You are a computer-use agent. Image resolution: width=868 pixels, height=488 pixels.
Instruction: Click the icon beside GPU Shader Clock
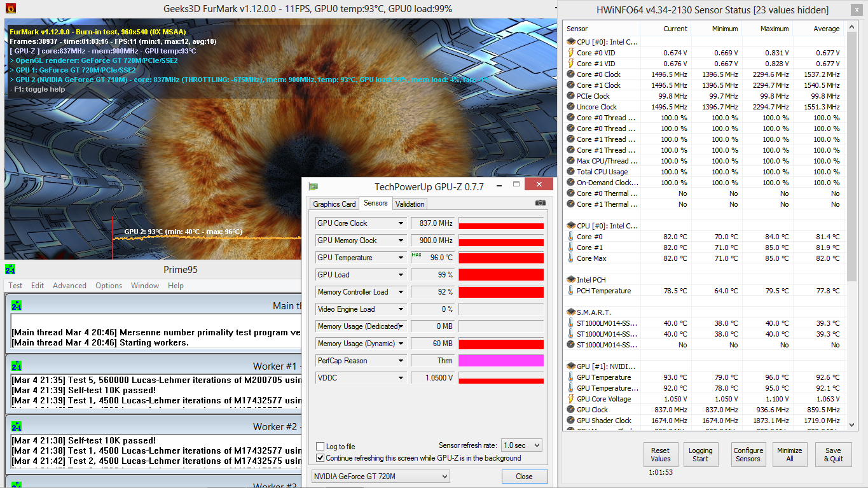click(x=570, y=421)
